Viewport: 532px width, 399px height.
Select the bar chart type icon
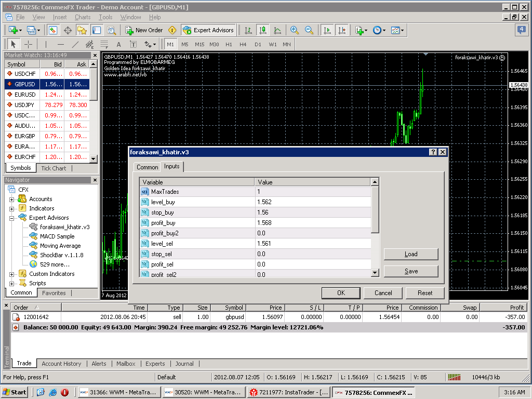(248, 30)
